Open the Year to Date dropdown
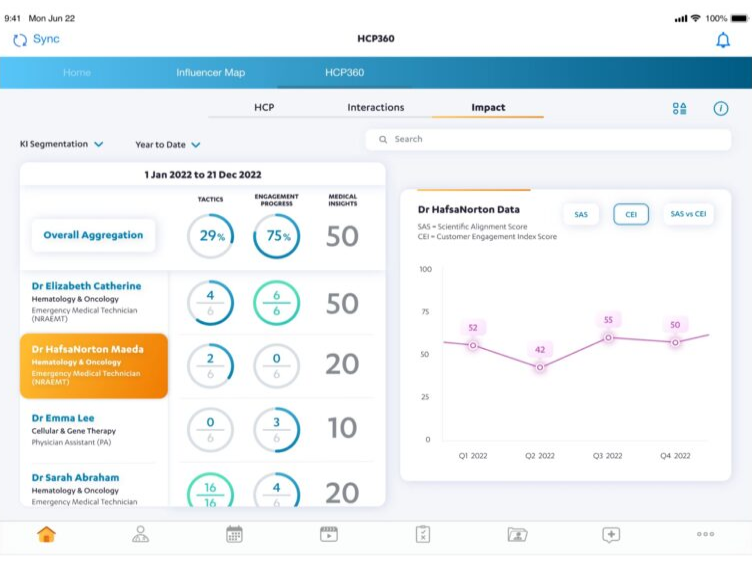Image resolution: width=752 pixels, height=564 pixels. (168, 145)
